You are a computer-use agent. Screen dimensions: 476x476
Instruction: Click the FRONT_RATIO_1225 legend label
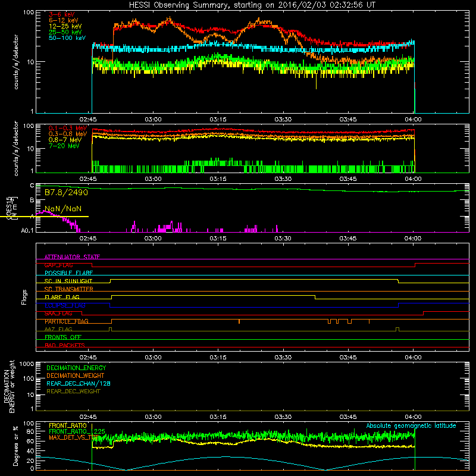pyautogui.click(x=77, y=431)
